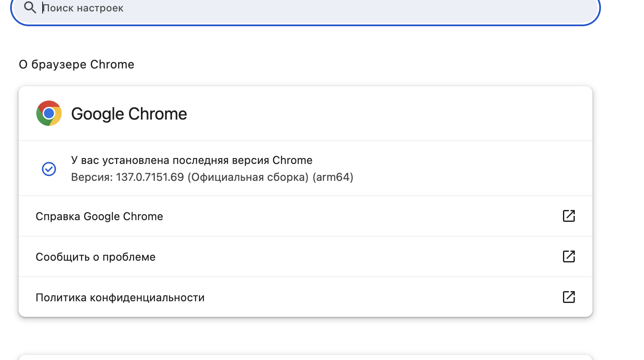Open external link icon for Справка Google Chrome
The height and width of the screenshot is (360, 644).
569,216
